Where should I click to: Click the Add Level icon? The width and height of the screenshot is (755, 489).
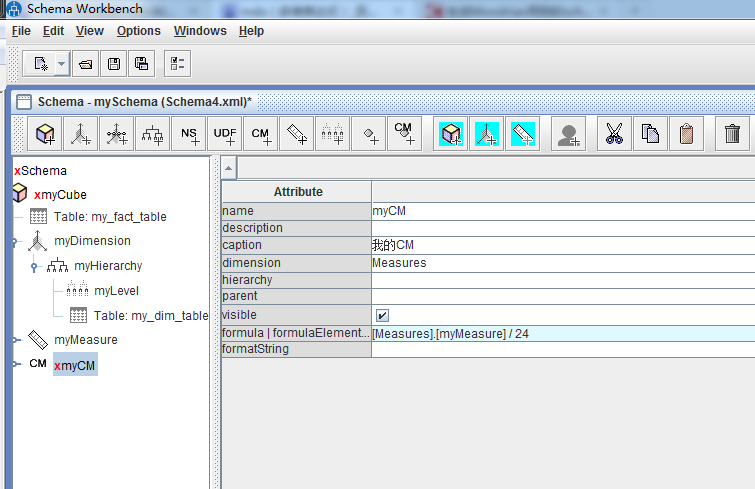point(332,134)
